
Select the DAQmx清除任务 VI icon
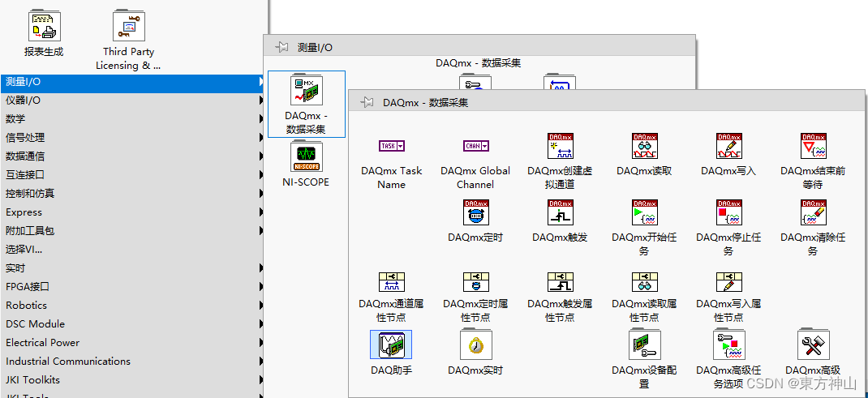click(813, 213)
